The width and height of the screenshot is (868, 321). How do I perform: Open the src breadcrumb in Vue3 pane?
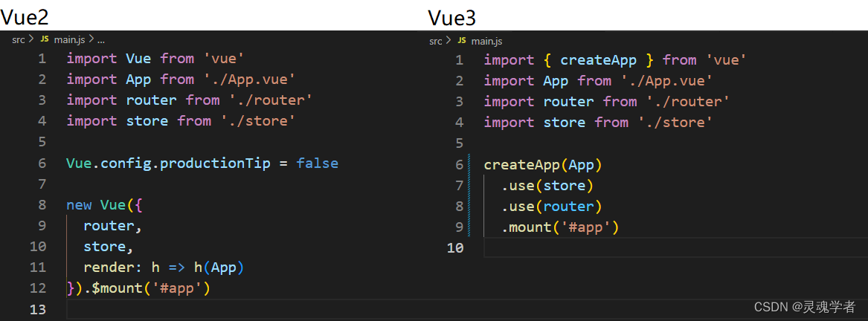pos(436,41)
